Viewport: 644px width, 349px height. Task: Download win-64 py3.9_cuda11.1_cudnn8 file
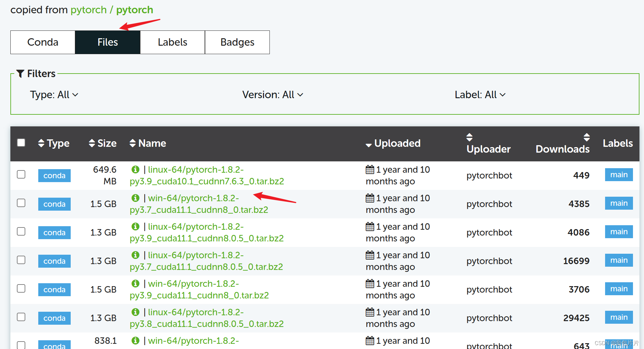pyautogui.click(x=199, y=289)
